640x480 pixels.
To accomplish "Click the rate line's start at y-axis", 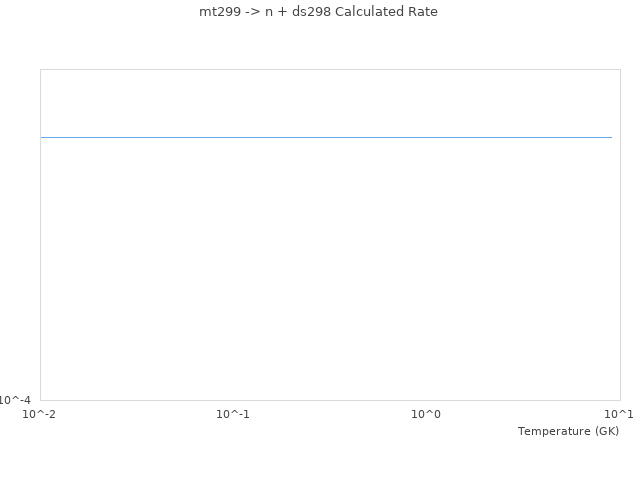I will 42,137.
